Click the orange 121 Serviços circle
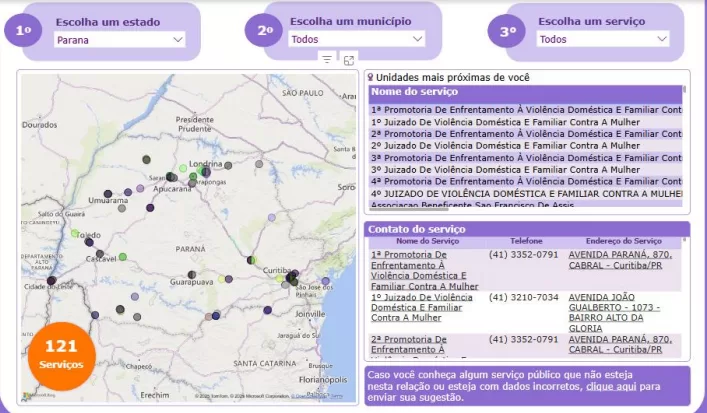The height and width of the screenshot is (413, 707). [60, 353]
